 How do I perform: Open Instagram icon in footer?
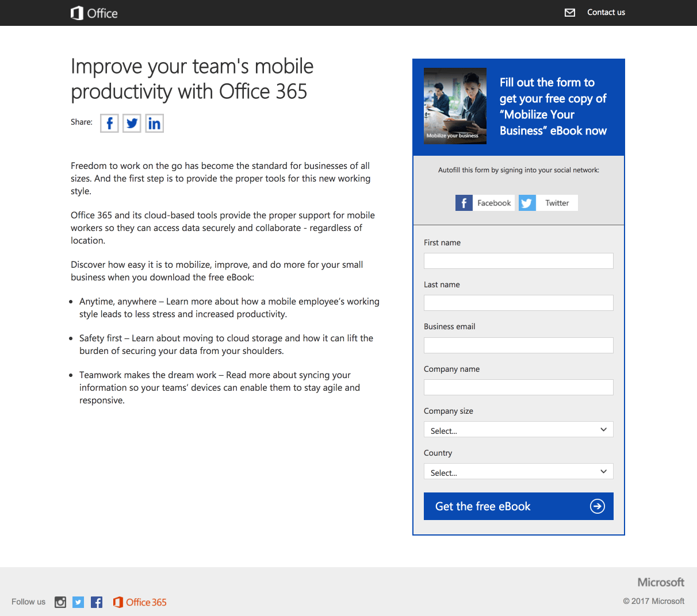60,602
